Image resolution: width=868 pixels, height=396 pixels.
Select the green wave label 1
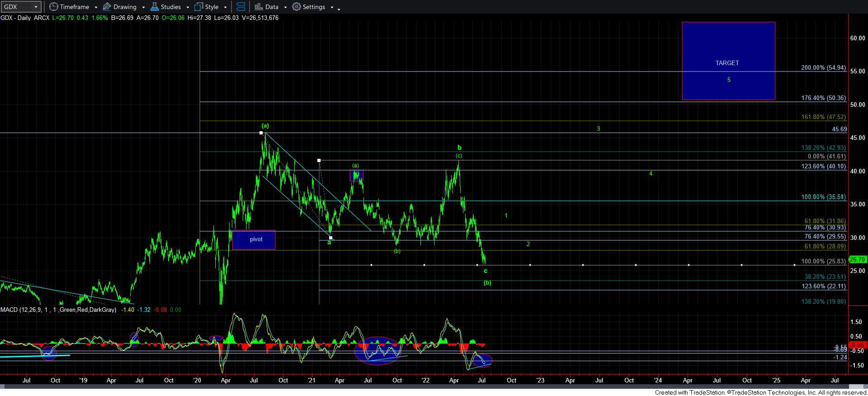(x=506, y=216)
